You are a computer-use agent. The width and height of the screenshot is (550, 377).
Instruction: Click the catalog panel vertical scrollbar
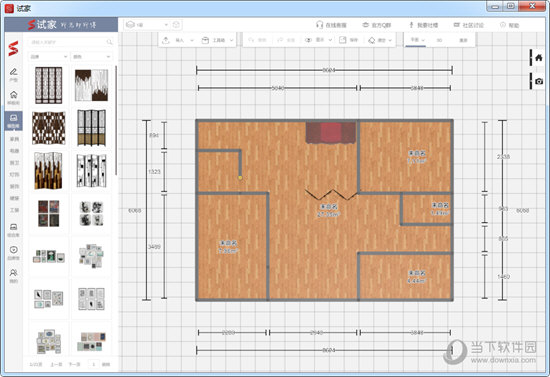[x=116, y=120]
